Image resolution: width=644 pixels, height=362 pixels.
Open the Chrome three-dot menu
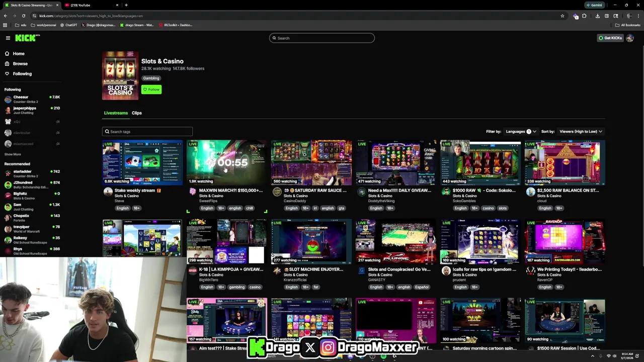[x=638, y=16]
